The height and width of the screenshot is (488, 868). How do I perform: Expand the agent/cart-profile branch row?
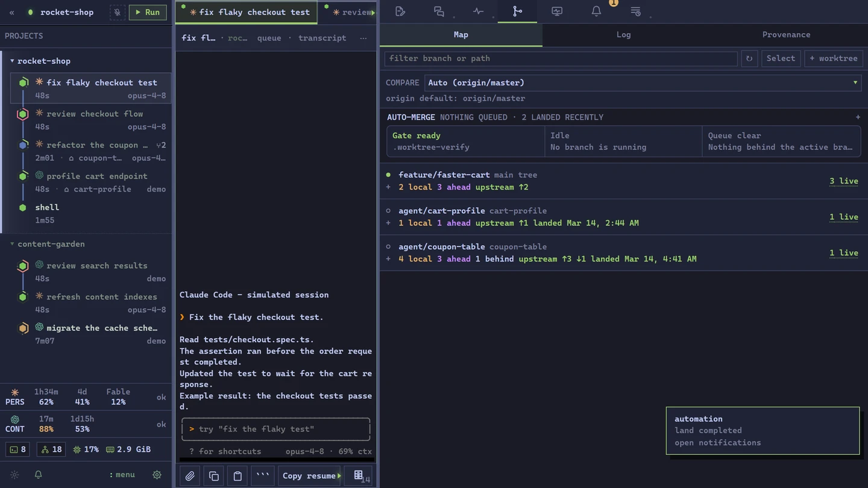(389, 224)
